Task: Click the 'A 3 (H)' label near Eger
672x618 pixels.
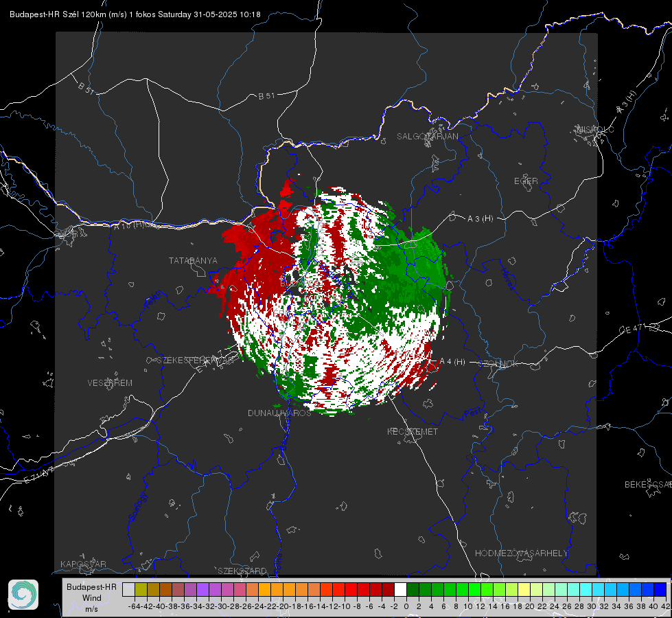Action: click(x=480, y=218)
